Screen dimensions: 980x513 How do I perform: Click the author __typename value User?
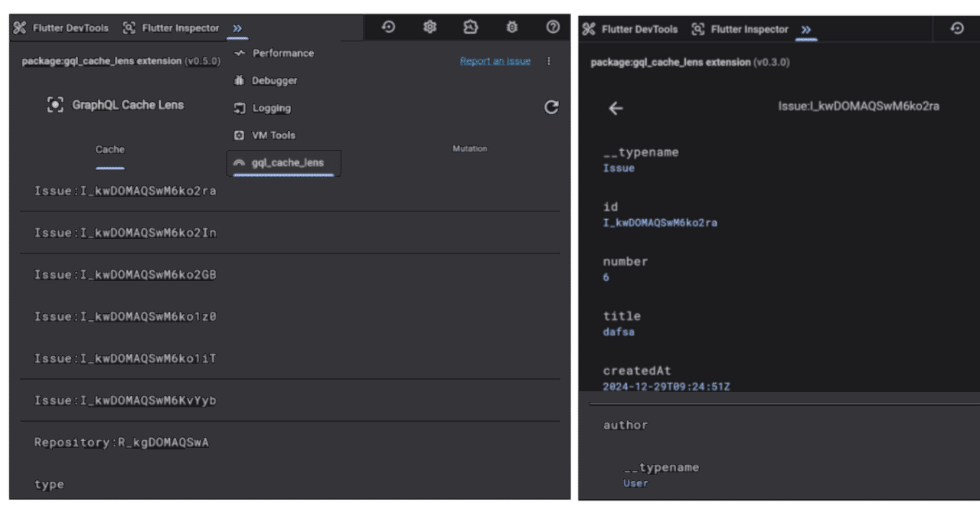pos(636,483)
